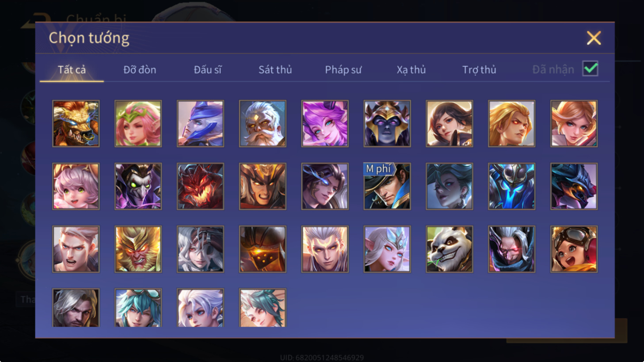Screen dimensions: 644x362
Task: Select the Tất cả tab
Action: pos(72,69)
